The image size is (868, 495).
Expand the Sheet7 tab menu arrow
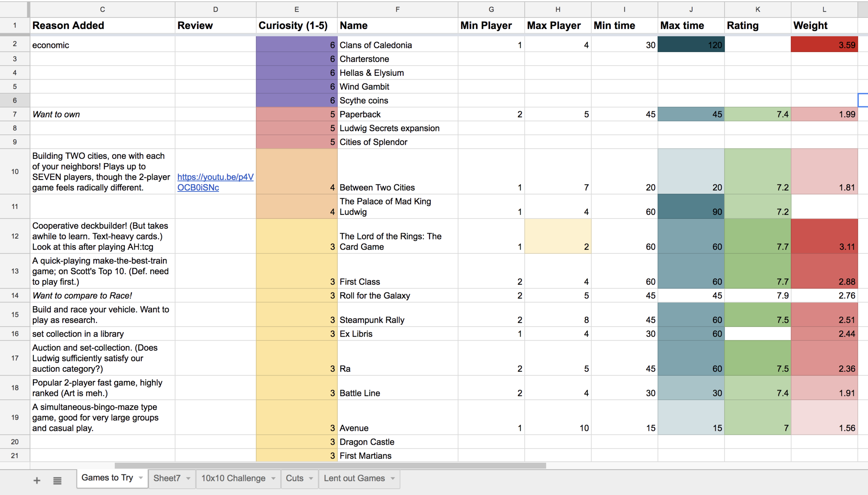(188, 478)
